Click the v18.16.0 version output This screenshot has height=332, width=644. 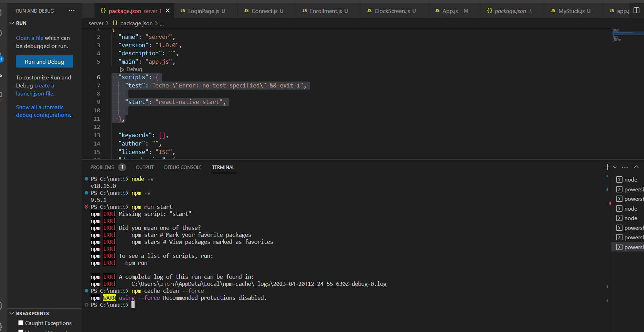pyautogui.click(x=103, y=186)
